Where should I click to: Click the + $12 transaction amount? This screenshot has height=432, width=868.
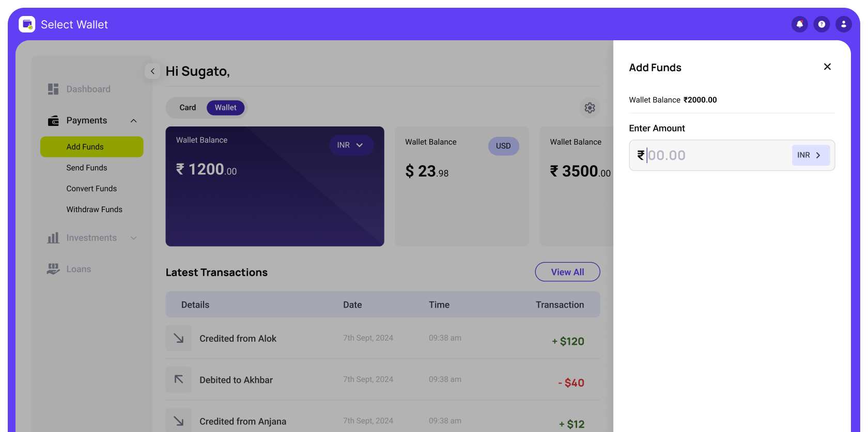[x=571, y=424]
